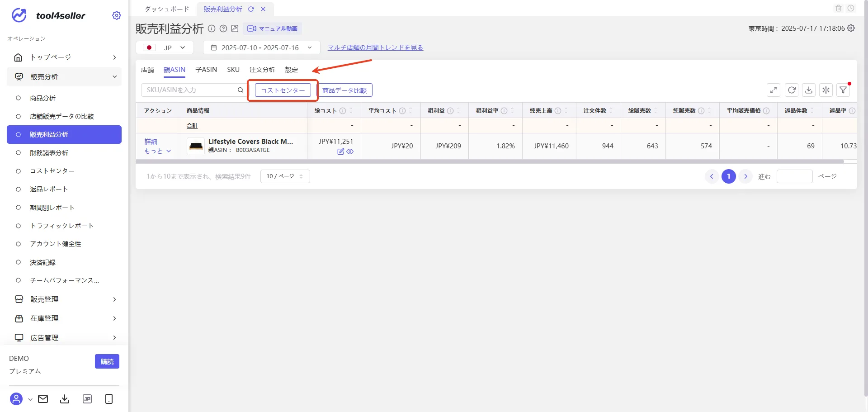Image resolution: width=868 pixels, height=412 pixels.
Task: Select 商品分析 in the sidebar
Action: 42,98
